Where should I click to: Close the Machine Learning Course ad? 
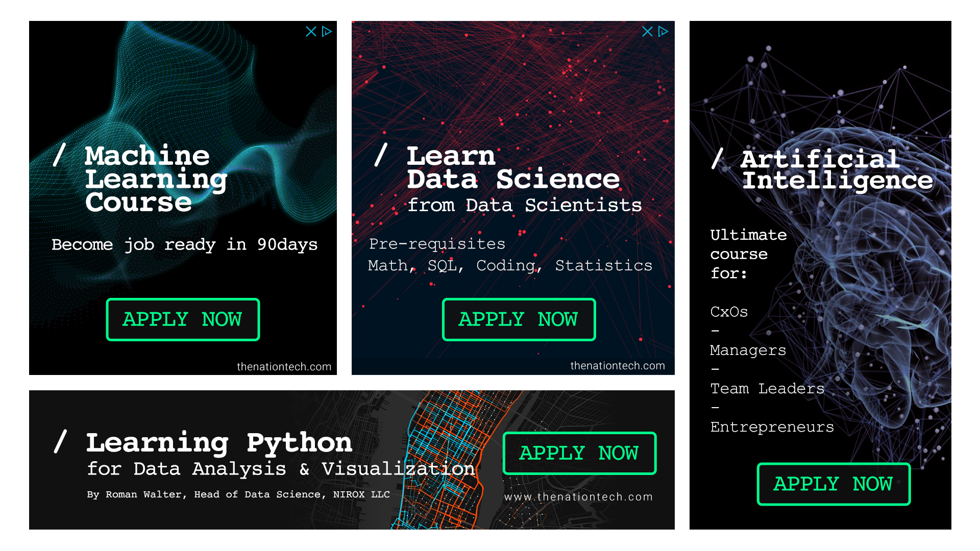pyautogui.click(x=310, y=32)
